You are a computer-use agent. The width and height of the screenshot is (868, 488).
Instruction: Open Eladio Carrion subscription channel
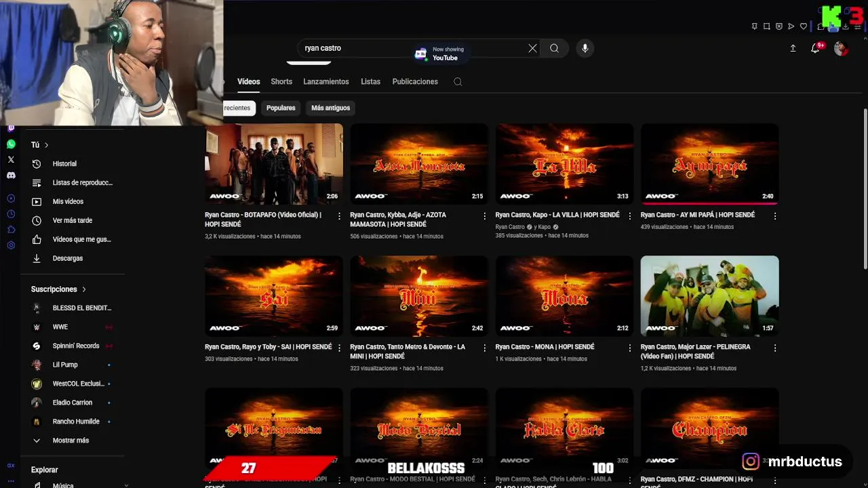(x=72, y=403)
